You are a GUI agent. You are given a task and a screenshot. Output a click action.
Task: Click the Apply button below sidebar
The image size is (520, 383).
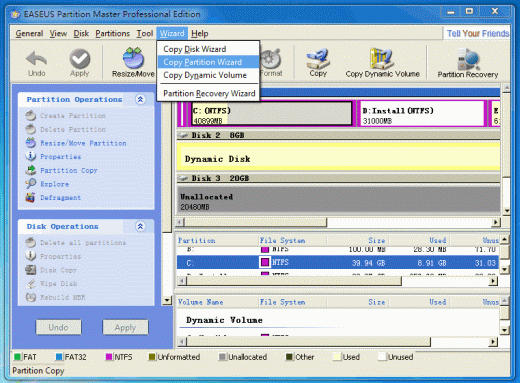pyautogui.click(x=125, y=327)
